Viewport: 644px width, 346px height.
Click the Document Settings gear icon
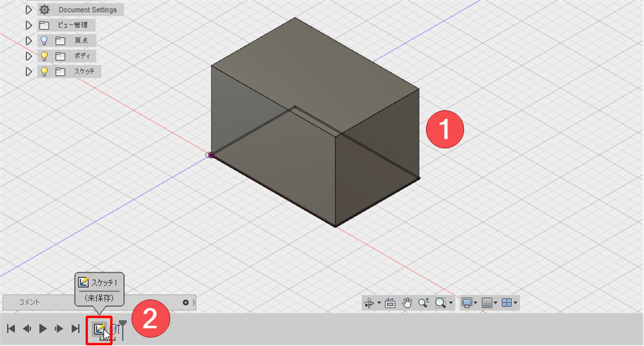click(x=45, y=10)
